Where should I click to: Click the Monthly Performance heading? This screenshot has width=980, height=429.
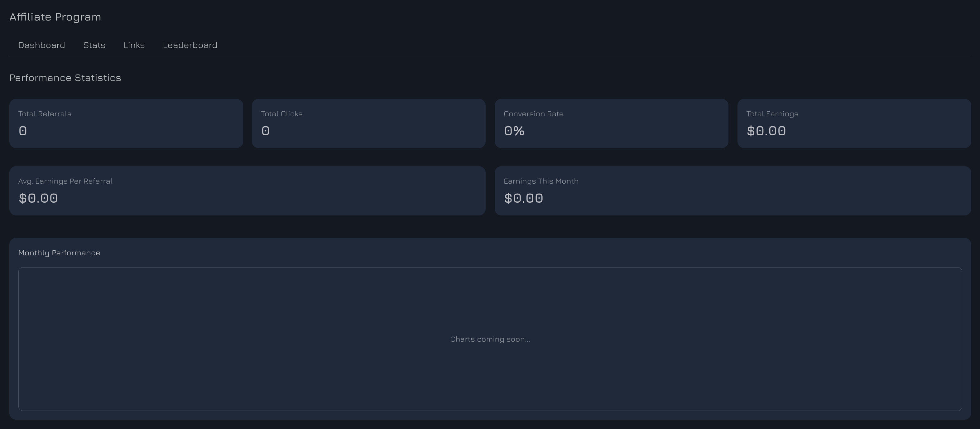tap(59, 253)
